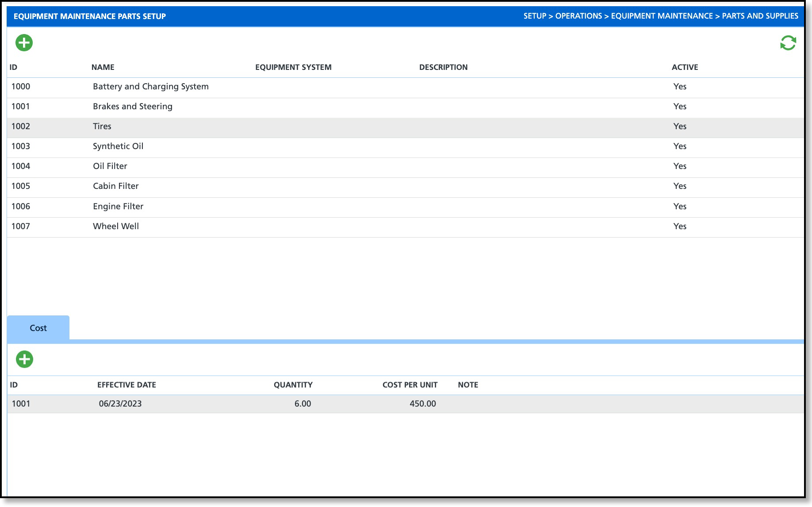
Task: Add a new cost entry
Action: (25, 359)
